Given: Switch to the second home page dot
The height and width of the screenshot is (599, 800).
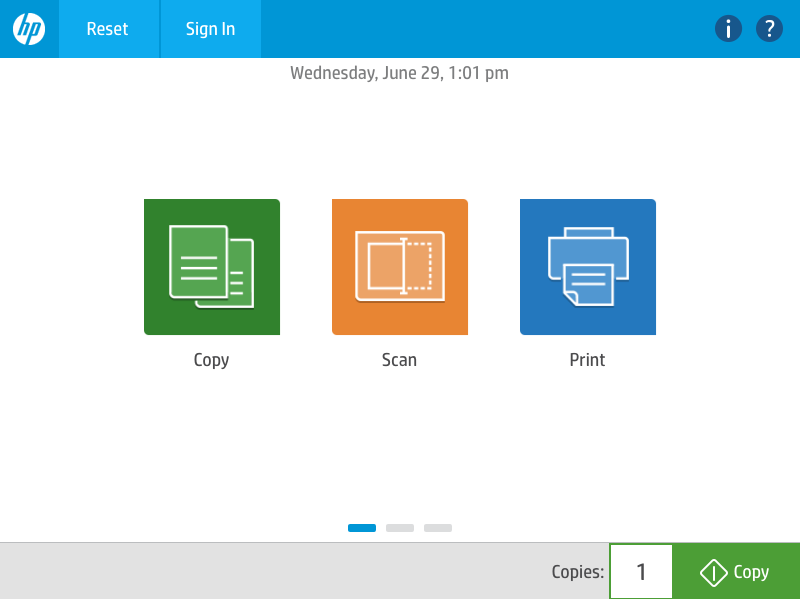Looking at the screenshot, I should (x=400, y=528).
